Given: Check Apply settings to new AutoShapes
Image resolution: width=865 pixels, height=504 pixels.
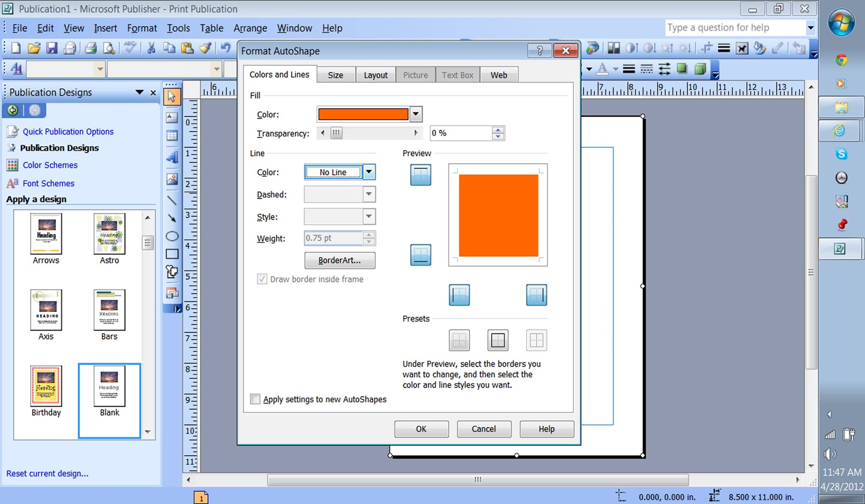Looking at the screenshot, I should 255,399.
